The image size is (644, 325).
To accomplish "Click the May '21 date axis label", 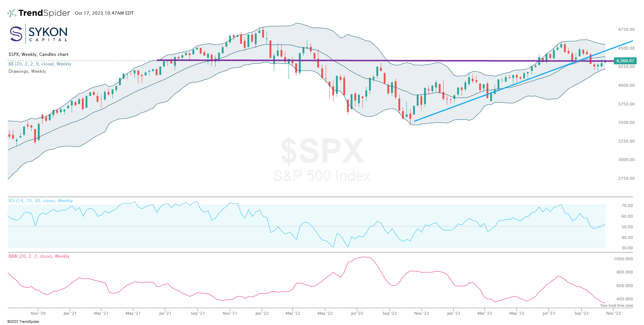I will (x=133, y=313).
